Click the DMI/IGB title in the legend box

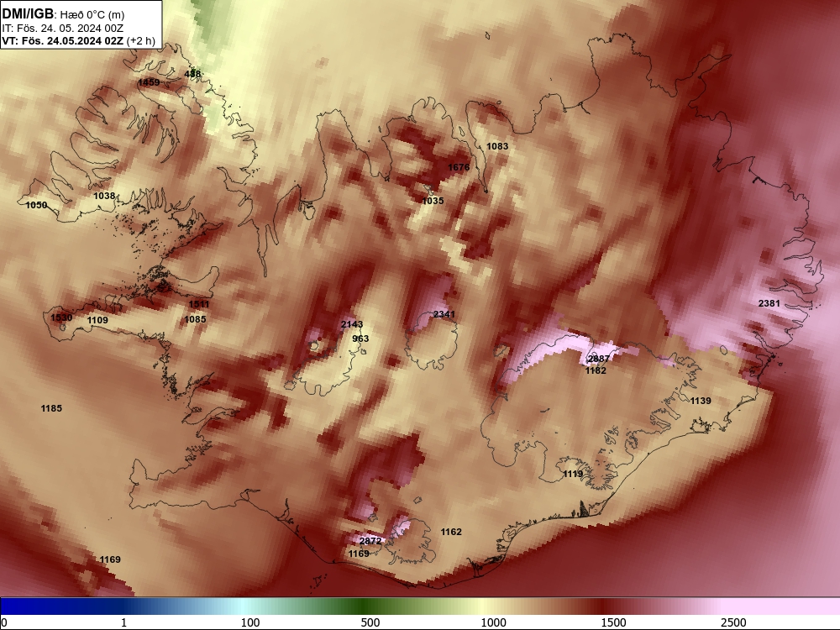coord(28,14)
